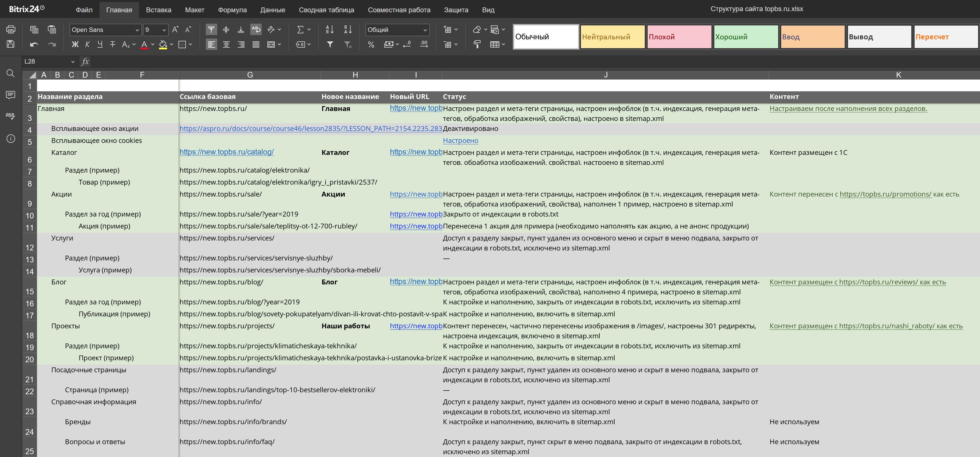Image resolution: width=980 pixels, height=457 pixels.
Task: Toggle bold Ж formatting
Action: 75,45
